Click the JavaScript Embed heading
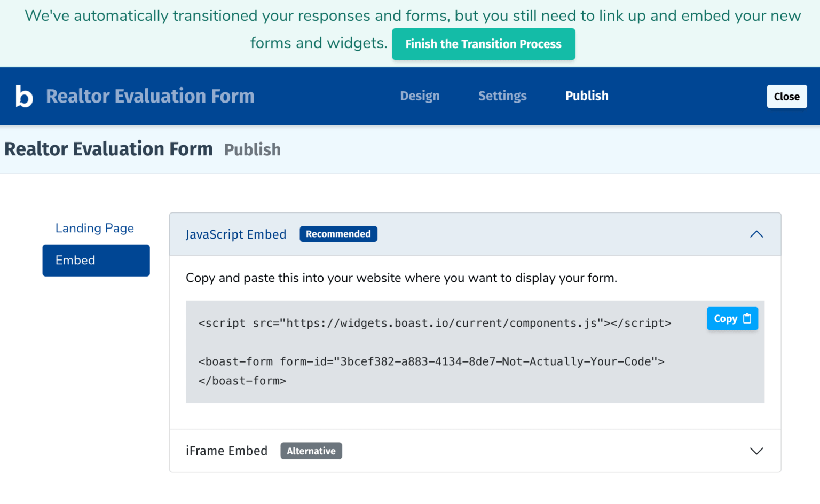The height and width of the screenshot is (504, 820). point(236,234)
